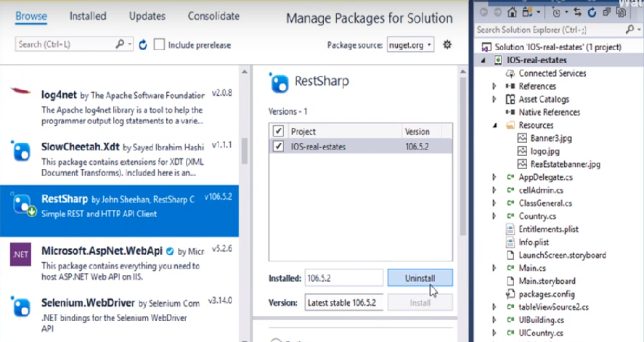The image size is (644, 342).
Task: Open the NuGet search options dropdown arrow
Action: pyautogui.click(x=130, y=44)
